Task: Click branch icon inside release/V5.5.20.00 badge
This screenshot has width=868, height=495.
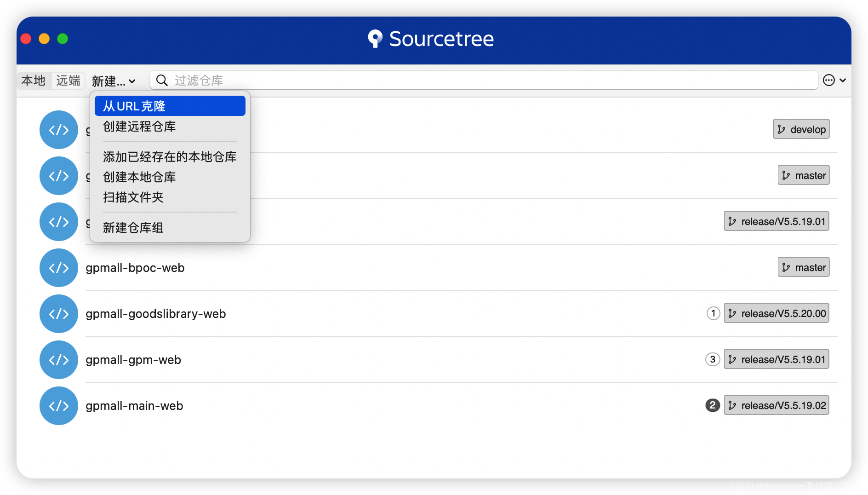Action: (732, 314)
